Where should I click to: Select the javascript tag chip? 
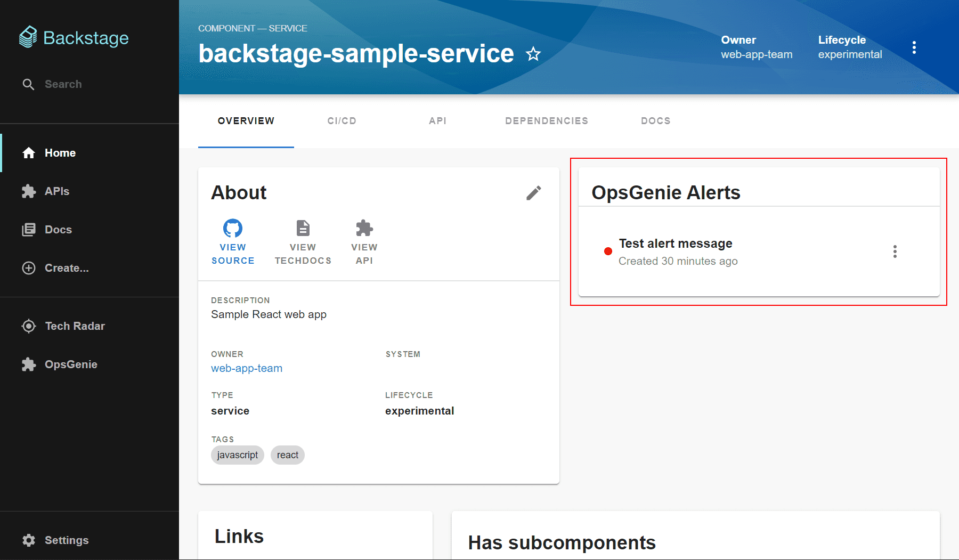click(x=238, y=455)
